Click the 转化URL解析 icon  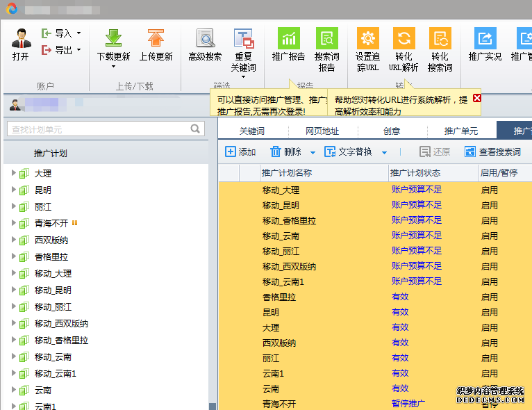(x=404, y=39)
